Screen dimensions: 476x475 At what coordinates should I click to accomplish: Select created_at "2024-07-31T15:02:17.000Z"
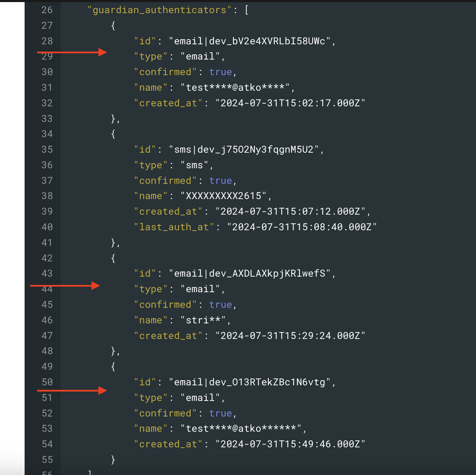point(290,103)
